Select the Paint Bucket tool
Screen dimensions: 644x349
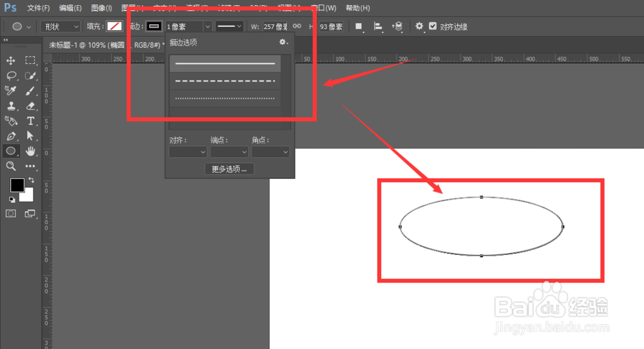11,121
